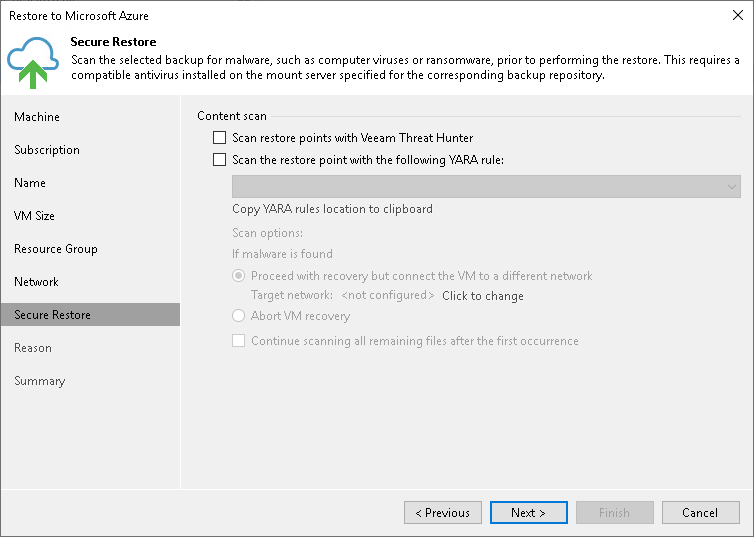Click the Finish button
Viewport: 754px width, 537px height.
click(615, 512)
